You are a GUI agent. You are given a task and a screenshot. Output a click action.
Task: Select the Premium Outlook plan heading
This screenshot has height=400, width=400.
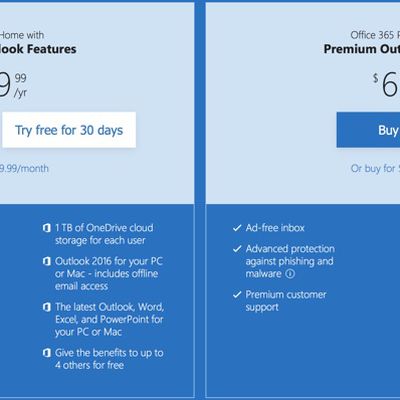click(362, 49)
